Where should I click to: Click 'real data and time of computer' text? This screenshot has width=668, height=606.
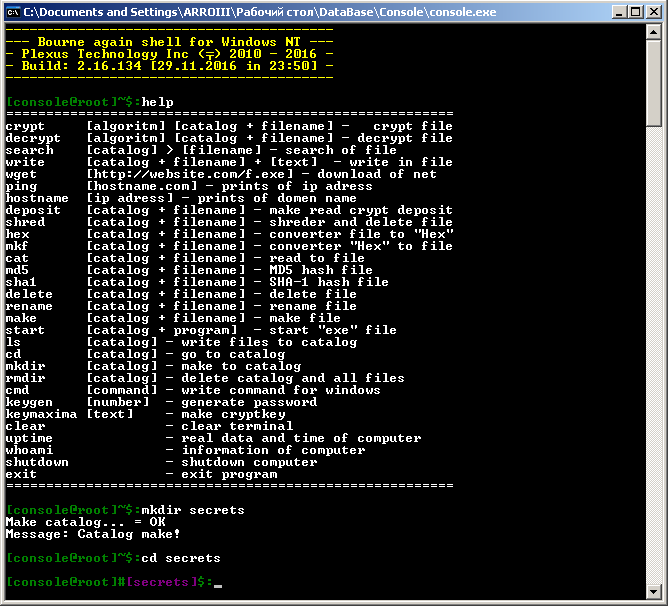[301, 438]
